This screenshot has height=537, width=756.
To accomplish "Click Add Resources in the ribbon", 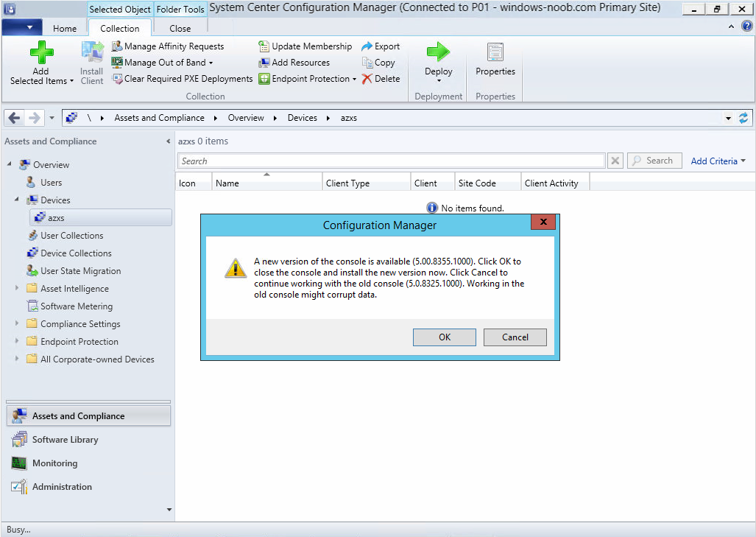I will tap(294, 63).
